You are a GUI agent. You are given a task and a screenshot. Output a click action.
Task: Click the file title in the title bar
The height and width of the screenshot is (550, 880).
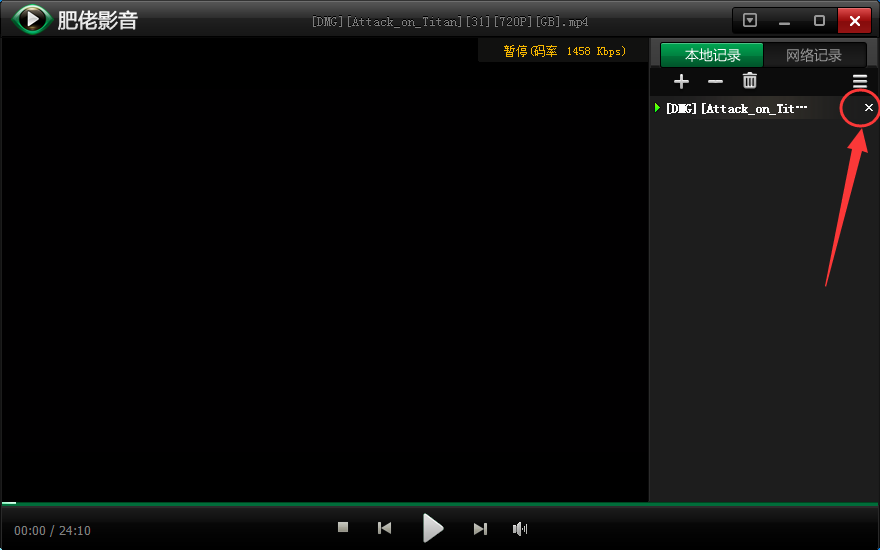click(x=450, y=22)
